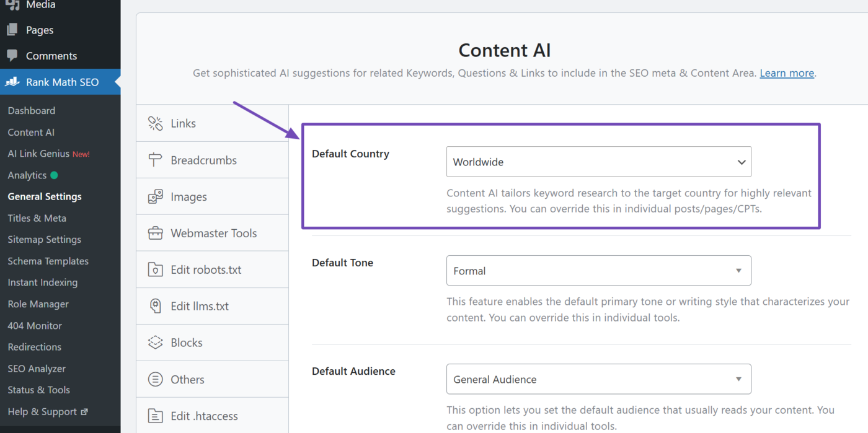Click the Others tab icon
This screenshot has width=868, height=433.
click(155, 379)
